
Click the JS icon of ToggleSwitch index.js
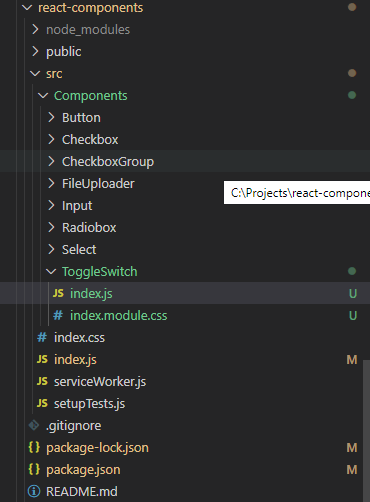click(x=58, y=293)
